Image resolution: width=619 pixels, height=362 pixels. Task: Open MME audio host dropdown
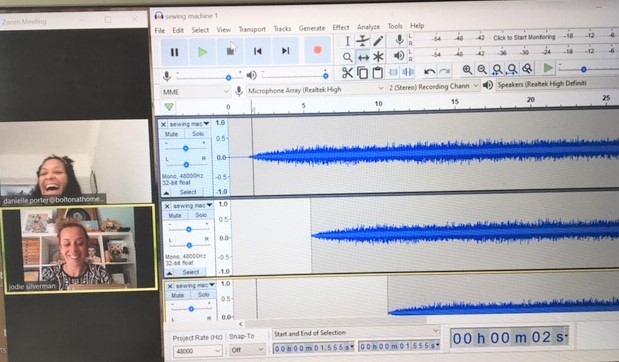point(195,92)
